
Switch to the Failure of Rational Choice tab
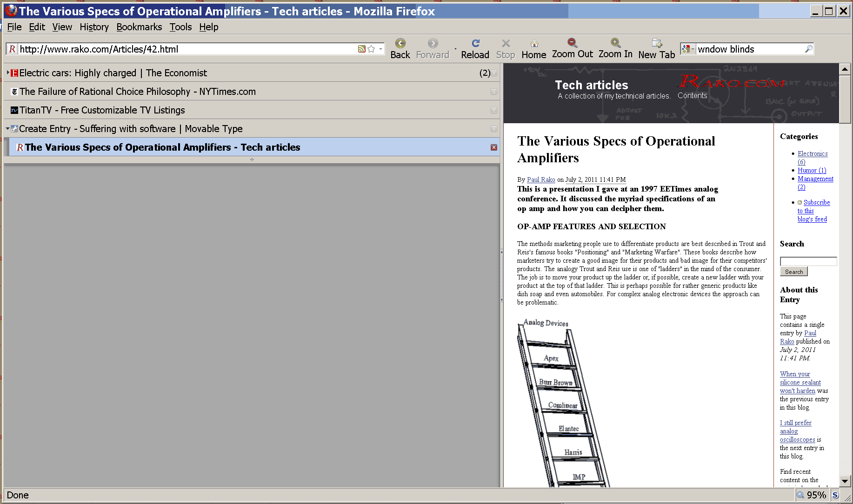click(x=252, y=92)
